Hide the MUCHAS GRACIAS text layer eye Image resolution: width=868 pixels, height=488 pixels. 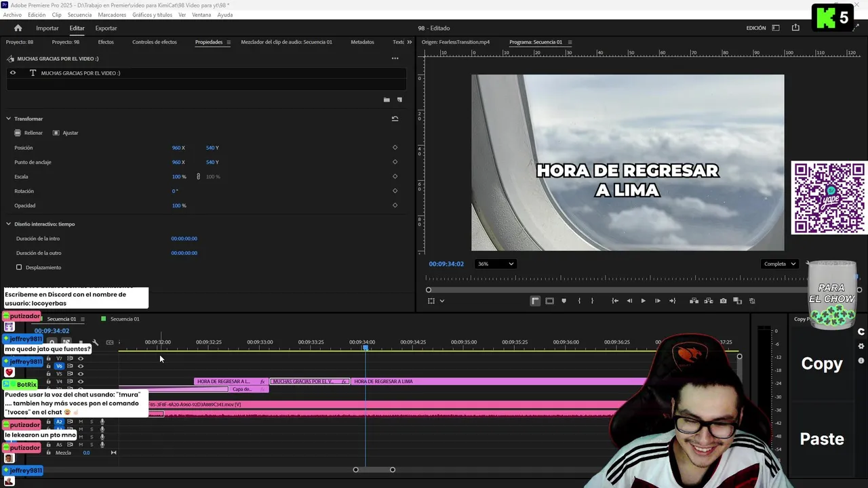click(12, 73)
